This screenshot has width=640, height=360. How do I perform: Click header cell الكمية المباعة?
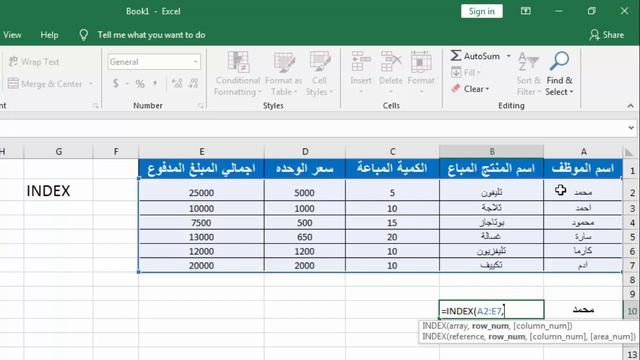pyautogui.click(x=392, y=168)
